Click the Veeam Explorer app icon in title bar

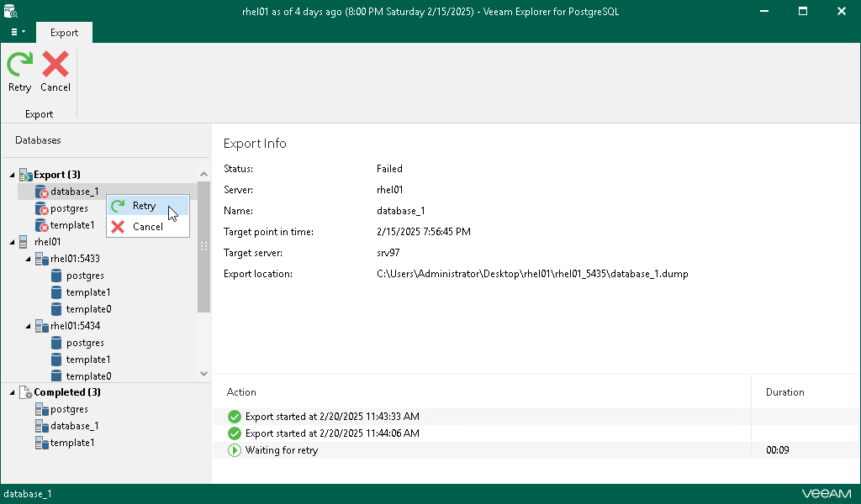pos(11,11)
